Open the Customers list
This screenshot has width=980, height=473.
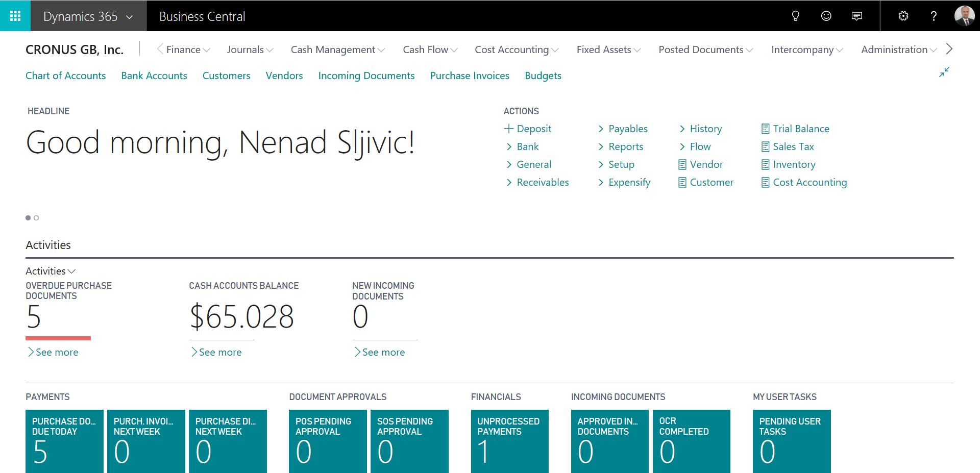tap(226, 76)
